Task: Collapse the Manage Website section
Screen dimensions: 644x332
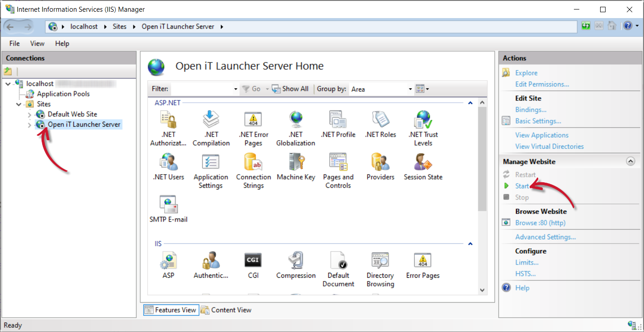Action: (x=630, y=161)
